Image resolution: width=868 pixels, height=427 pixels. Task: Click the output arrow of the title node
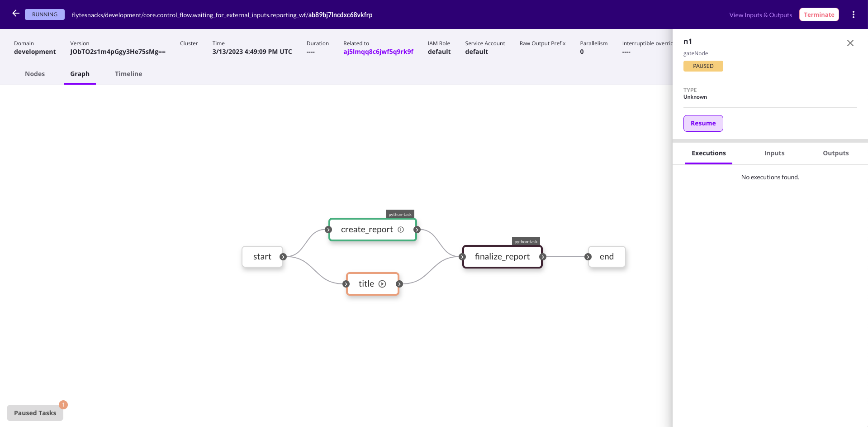tap(399, 283)
